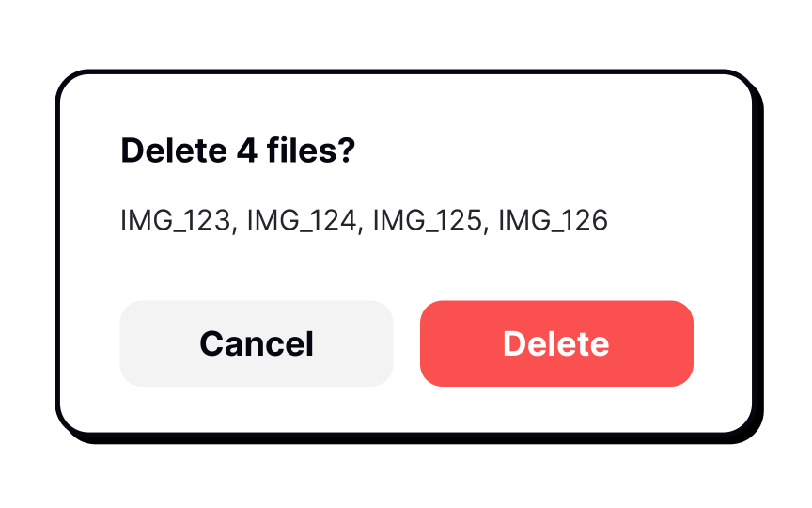Click the white Delete label on red button
The height and width of the screenshot is (508, 812).
556,343
